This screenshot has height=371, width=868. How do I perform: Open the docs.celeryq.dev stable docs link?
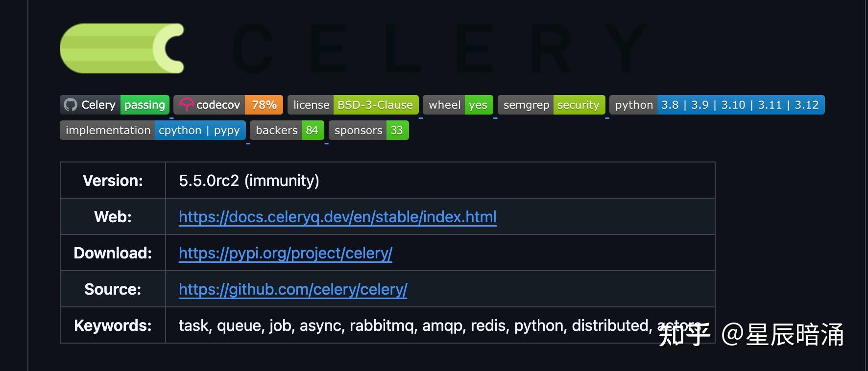[338, 217]
